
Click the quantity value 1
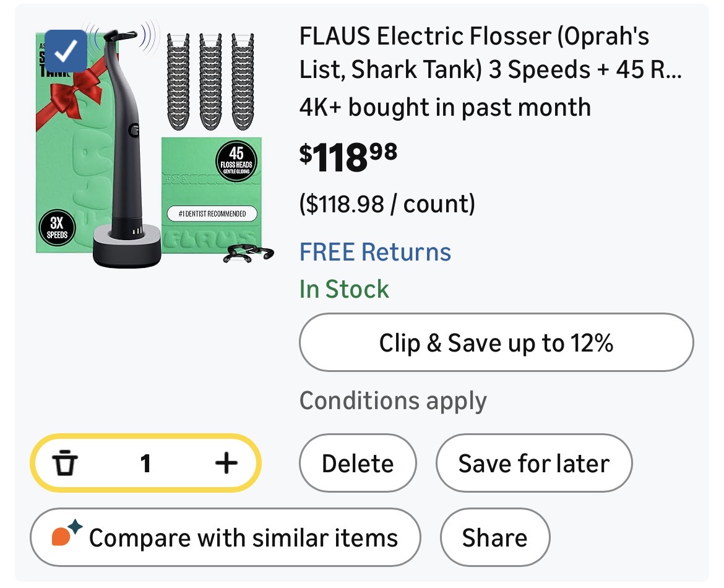[145, 463]
